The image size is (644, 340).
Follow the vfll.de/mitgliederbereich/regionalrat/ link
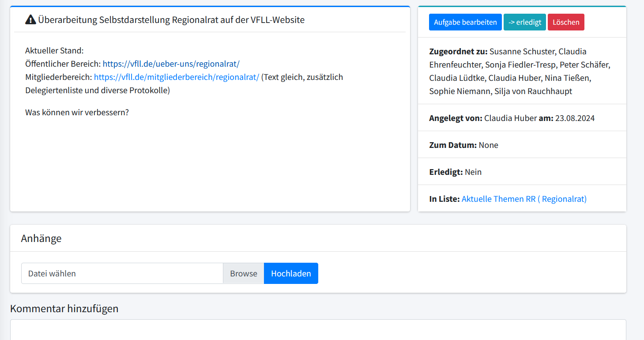[x=176, y=77]
